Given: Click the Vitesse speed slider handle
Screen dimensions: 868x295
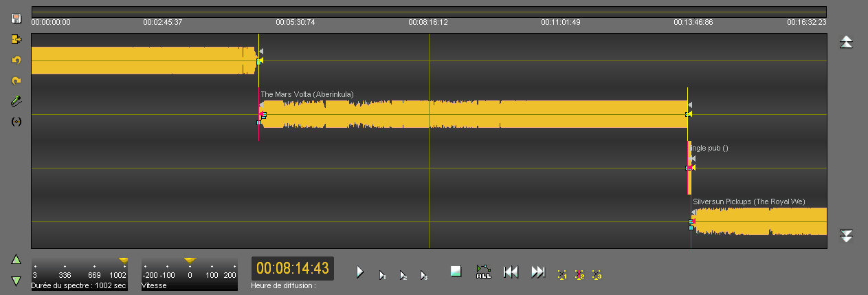Looking at the screenshot, I should tap(190, 261).
